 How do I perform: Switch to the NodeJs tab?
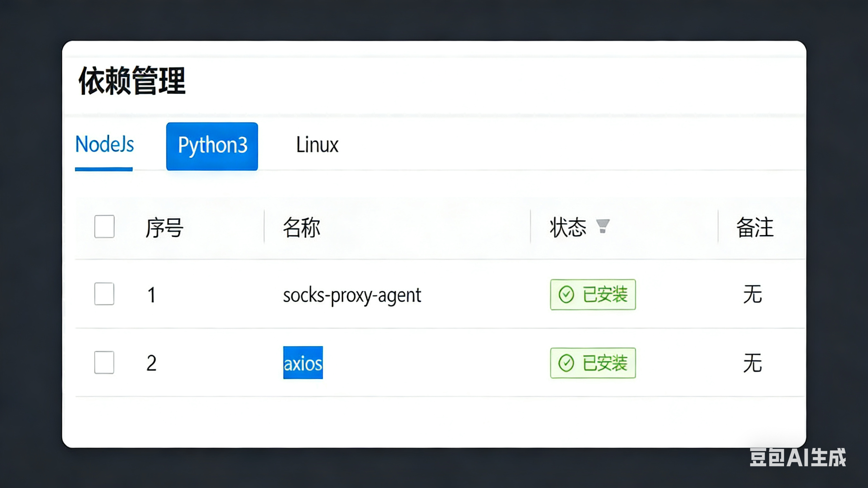pos(105,145)
